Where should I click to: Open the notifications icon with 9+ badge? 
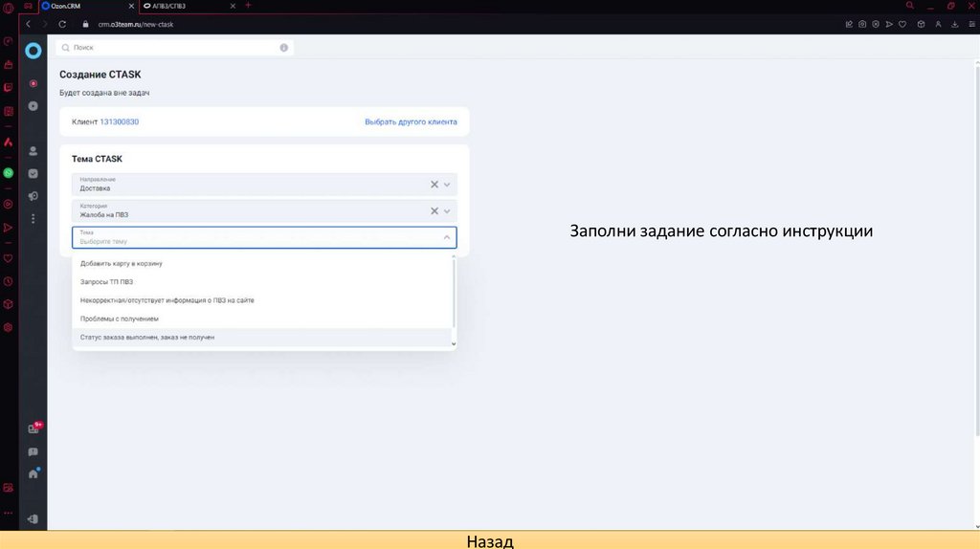pyautogui.click(x=34, y=428)
